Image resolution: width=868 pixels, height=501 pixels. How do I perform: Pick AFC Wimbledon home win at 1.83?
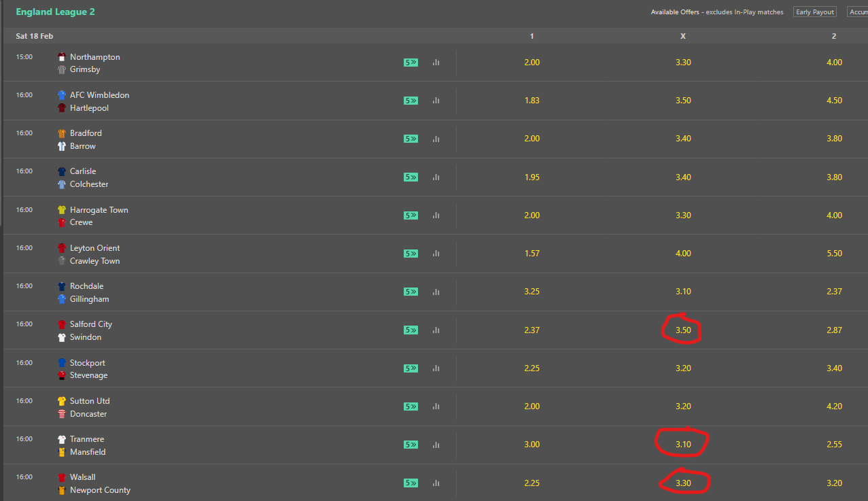(x=532, y=100)
